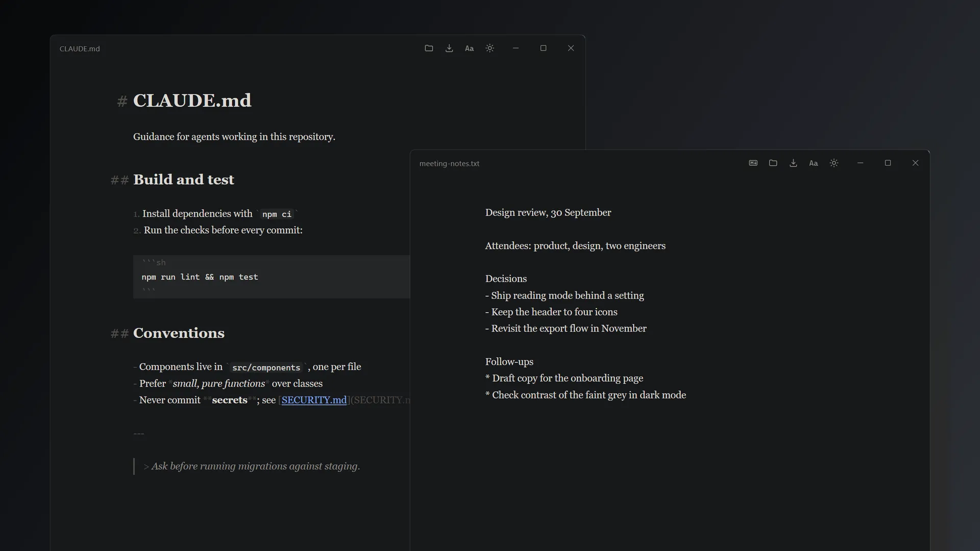Screen dimensions: 980x551
Task: Click 'Ask before running migrations against staging.' quote
Action: coord(255,466)
